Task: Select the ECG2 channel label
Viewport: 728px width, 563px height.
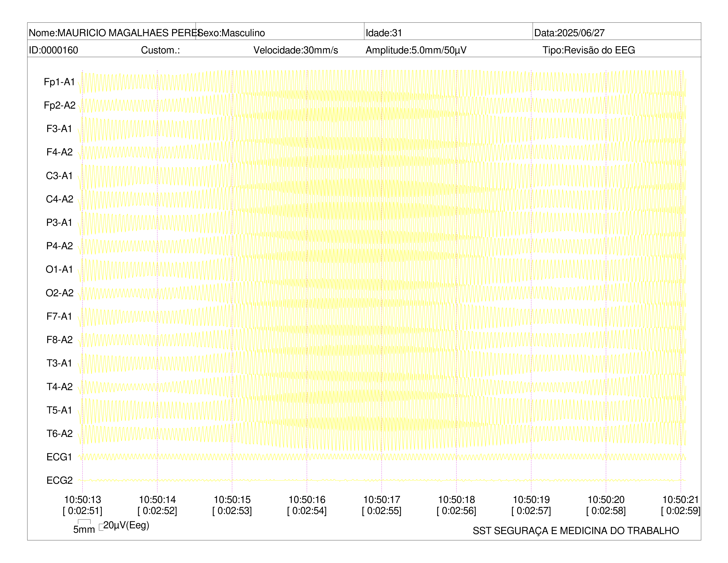Action: point(59,480)
